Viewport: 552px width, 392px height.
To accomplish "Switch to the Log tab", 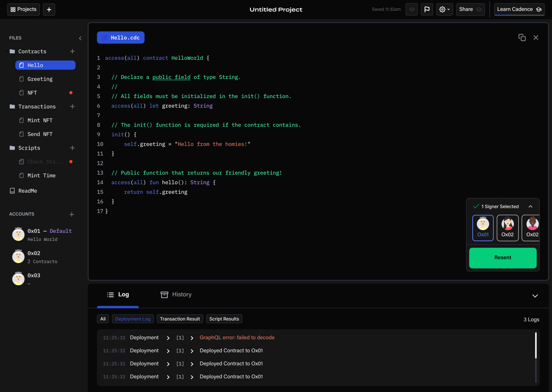I will (118, 295).
